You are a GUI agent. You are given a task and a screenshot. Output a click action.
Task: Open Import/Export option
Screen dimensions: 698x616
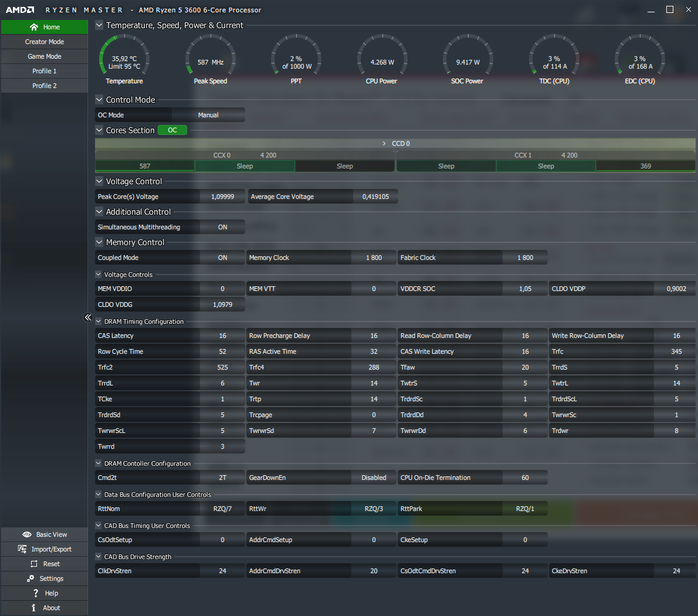45,549
